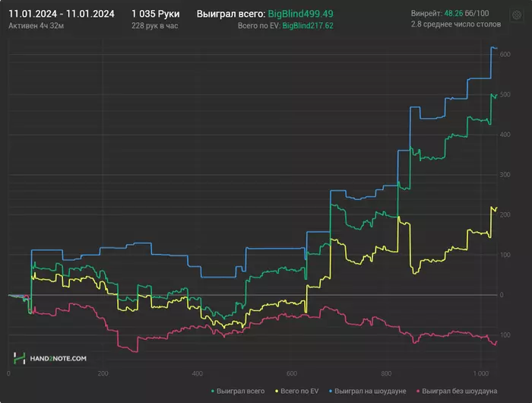Click the BigBlind217.62 EV value
Screen dimensions: 532x403
point(313,25)
